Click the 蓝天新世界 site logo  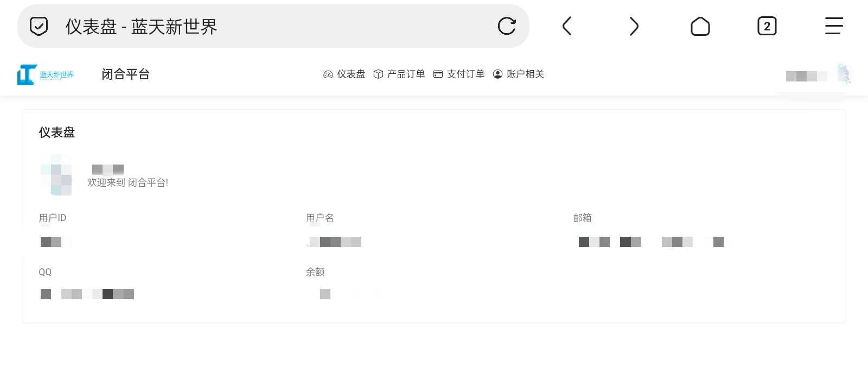click(x=46, y=74)
